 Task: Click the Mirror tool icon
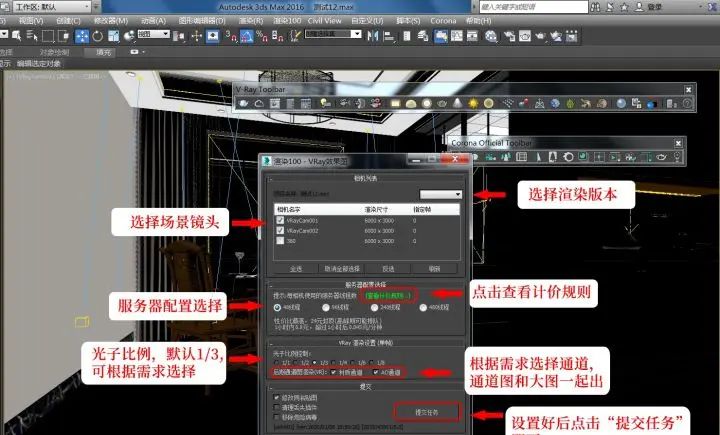(x=372, y=36)
